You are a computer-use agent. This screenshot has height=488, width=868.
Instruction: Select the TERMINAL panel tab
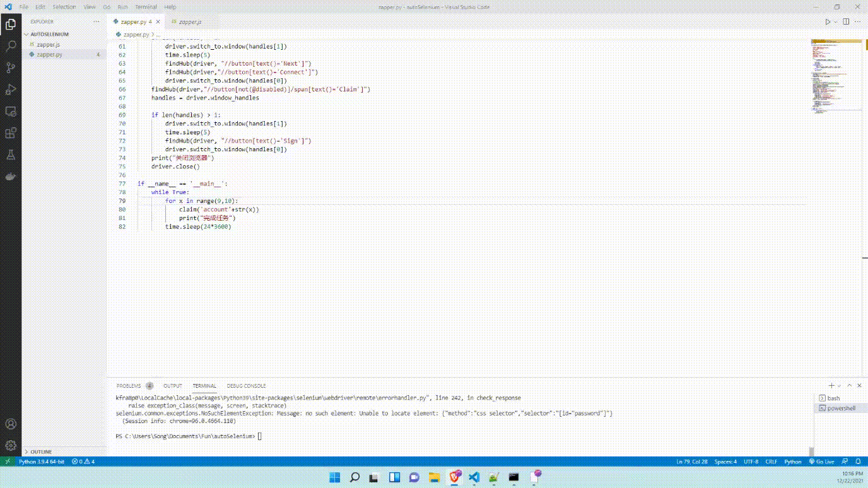204,386
